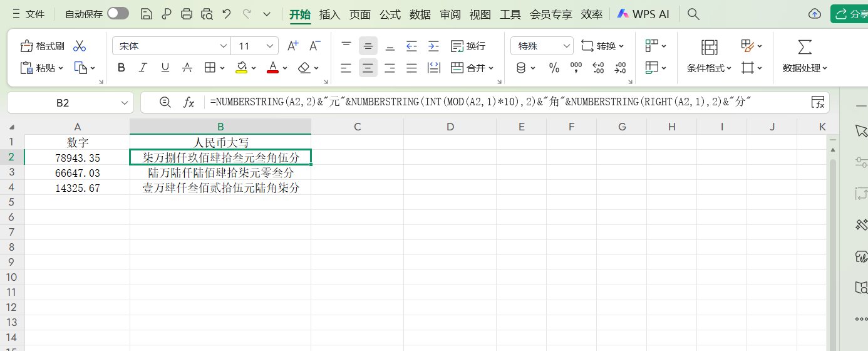Click the Save icon in the quick toolbar
868x351 pixels.
click(x=147, y=14)
